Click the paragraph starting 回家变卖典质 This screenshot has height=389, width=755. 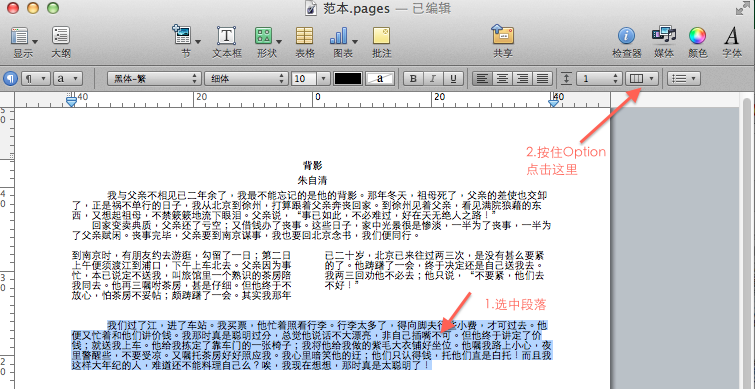311,230
